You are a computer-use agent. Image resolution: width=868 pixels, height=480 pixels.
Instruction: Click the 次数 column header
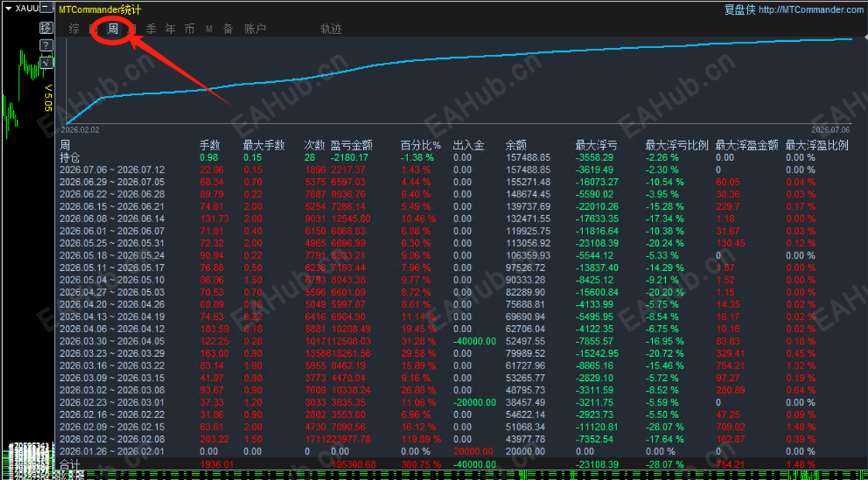tap(314, 145)
